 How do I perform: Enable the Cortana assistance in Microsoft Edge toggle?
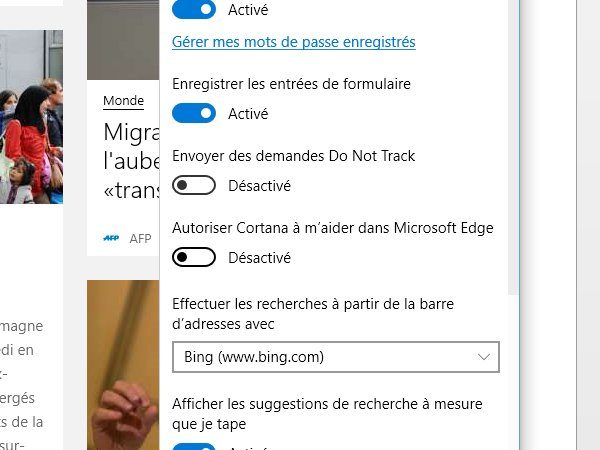coord(194,257)
